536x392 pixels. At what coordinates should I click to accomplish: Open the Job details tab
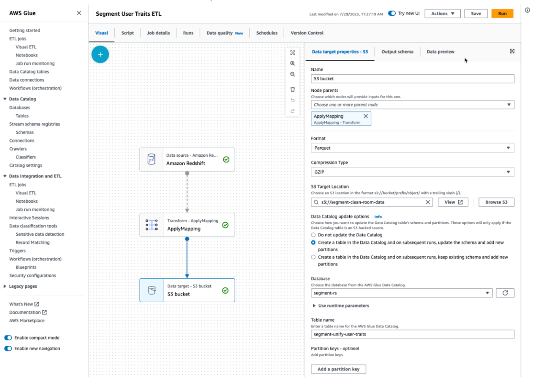pyautogui.click(x=158, y=33)
